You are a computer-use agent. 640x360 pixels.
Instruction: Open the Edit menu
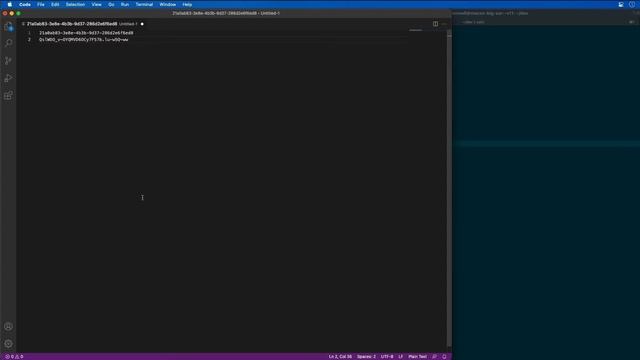pyautogui.click(x=55, y=4)
